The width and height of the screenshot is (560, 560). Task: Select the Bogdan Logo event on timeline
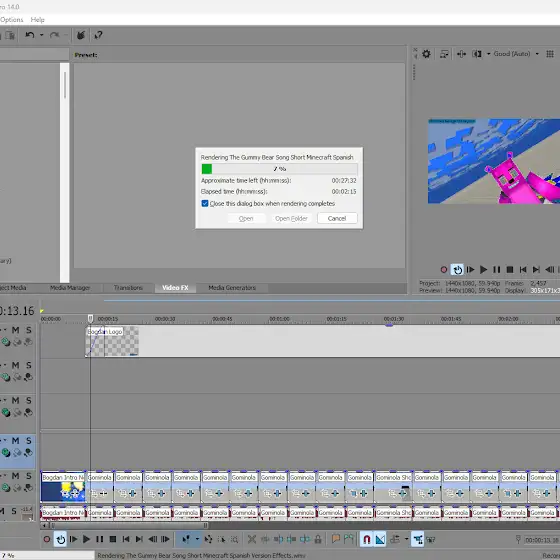click(x=112, y=341)
